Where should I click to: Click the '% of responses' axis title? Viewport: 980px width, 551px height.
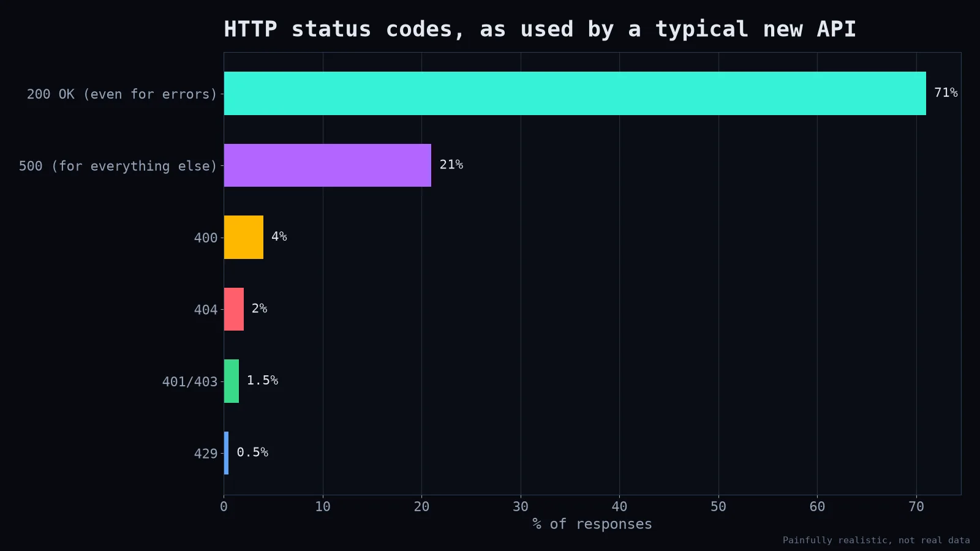pyautogui.click(x=592, y=524)
